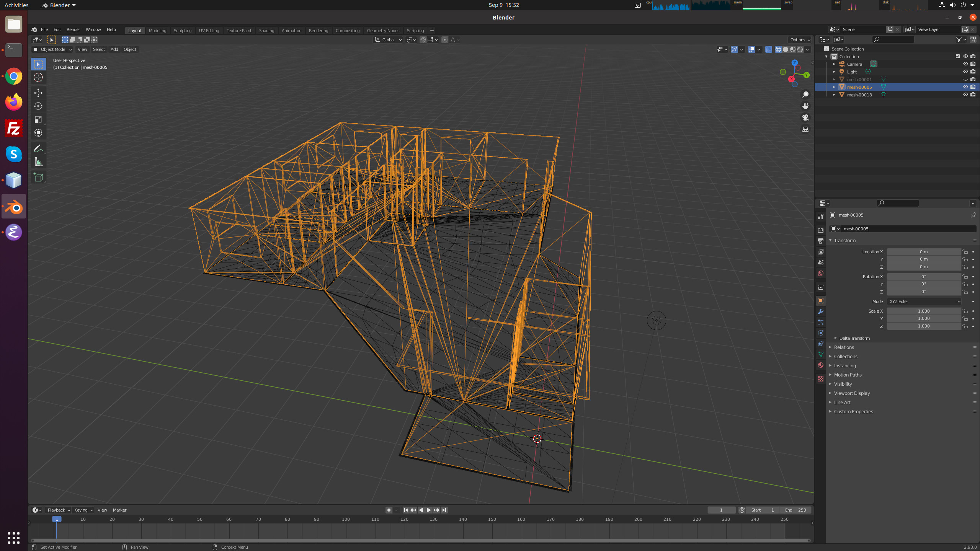Toggle camera view in viewport
Image resolution: width=980 pixels, height=551 pixels.
805,117
